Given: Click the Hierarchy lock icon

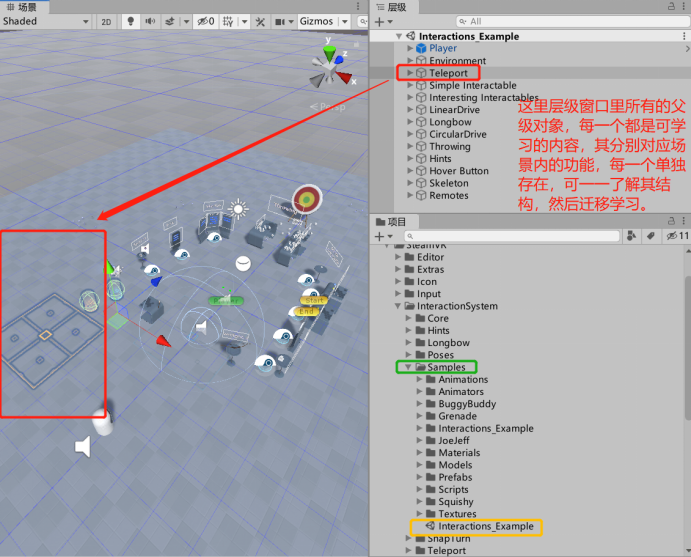Looking at the screenshot, I should [671, 6].
